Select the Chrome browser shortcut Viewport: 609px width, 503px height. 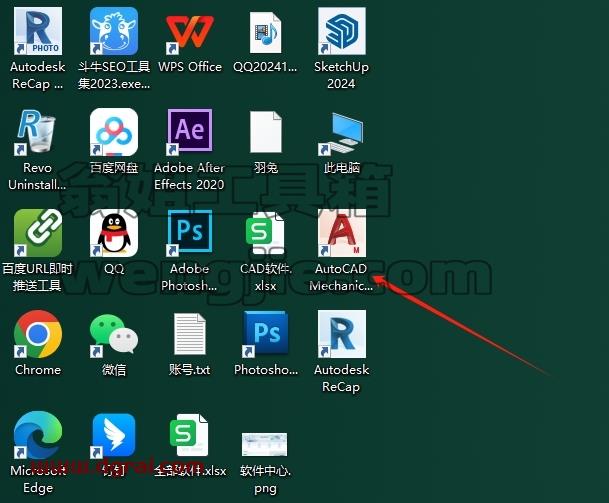(x=38, y=334)
